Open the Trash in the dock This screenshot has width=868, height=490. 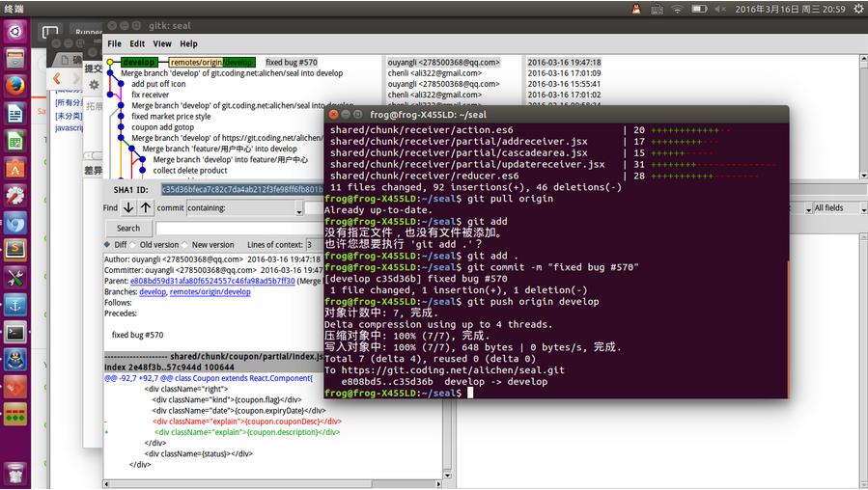[x=14, y=473]
